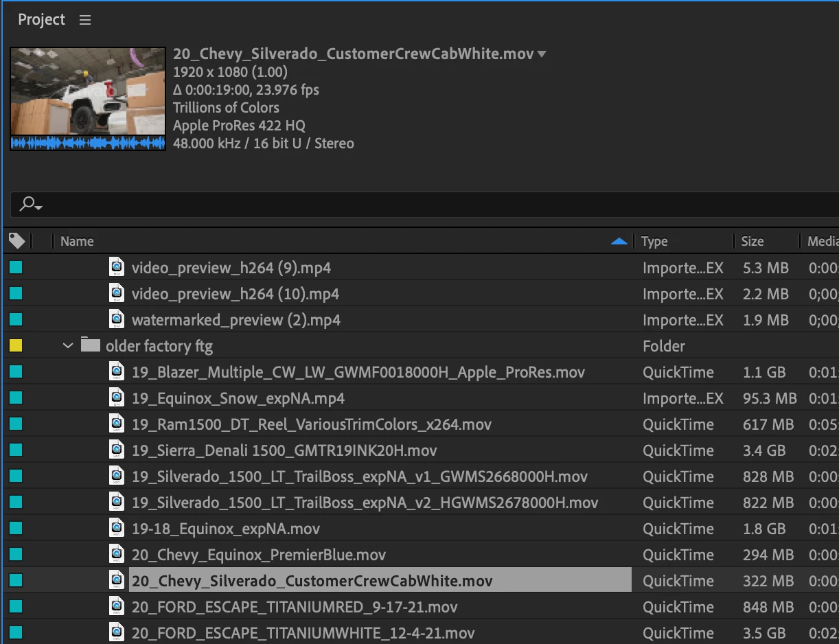Sort by the Name column header
The height and width of the screenshot is (644, 839).
tap(77, 241)
